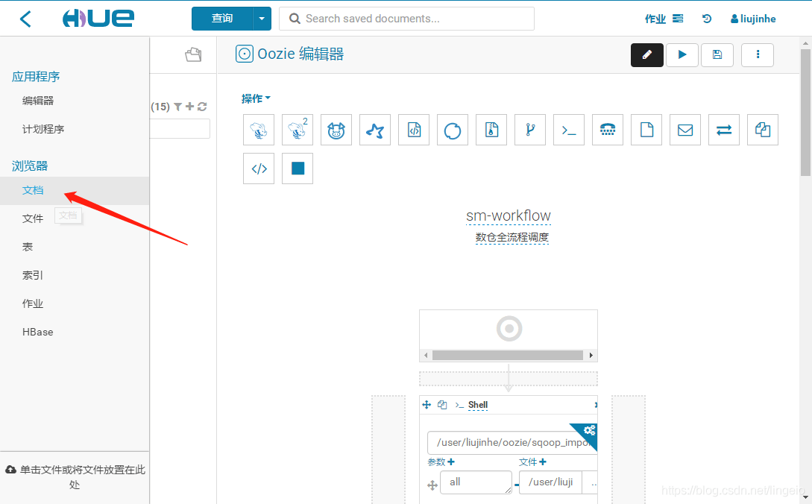This screenshot has width=812, height=504.
Task: Open HBase in the sidebar
Action: click(38, 332)
